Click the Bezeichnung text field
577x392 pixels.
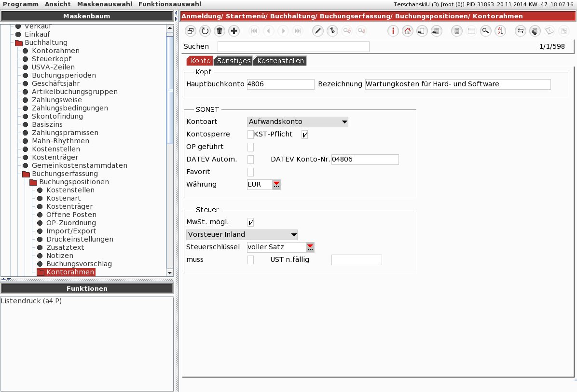(458, 84)
